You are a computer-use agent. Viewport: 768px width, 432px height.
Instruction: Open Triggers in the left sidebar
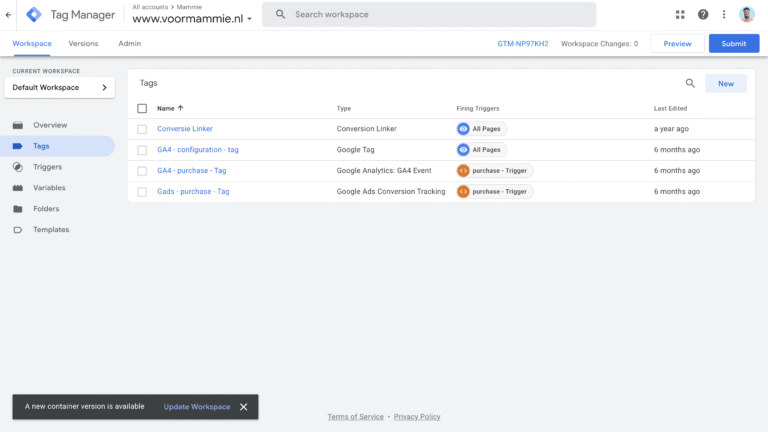coord(47,167)
